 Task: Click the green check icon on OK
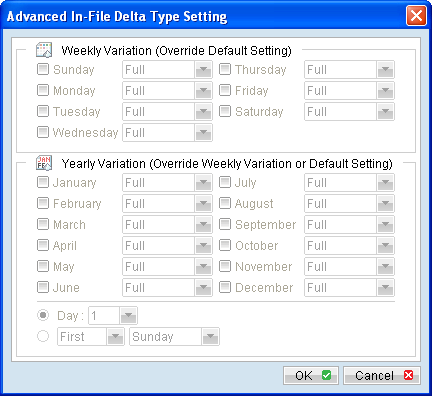(x=326, y=375)
